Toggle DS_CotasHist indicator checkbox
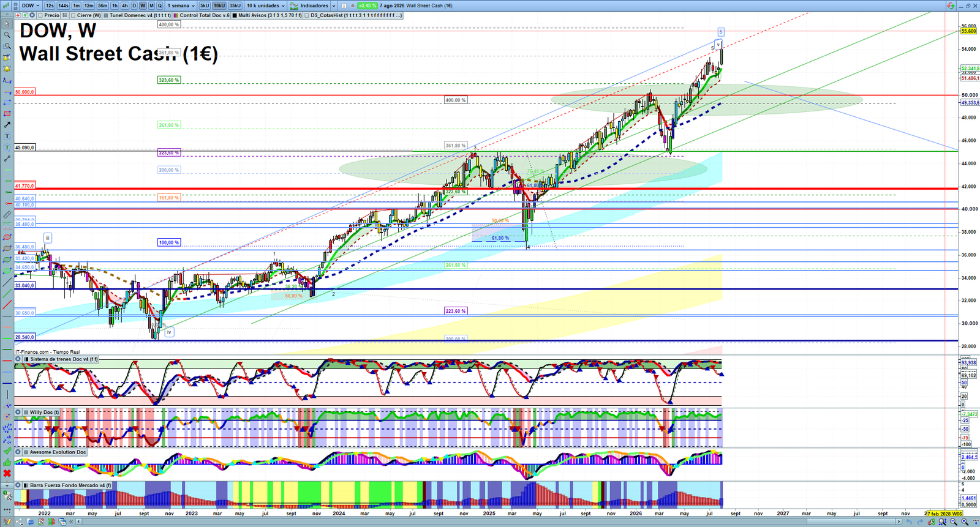980x527 pixels. 307,15
